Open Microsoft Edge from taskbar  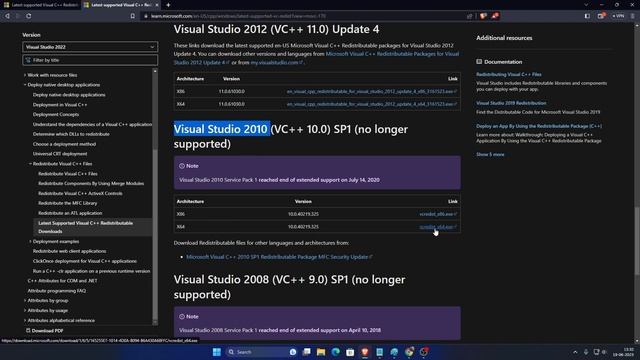[x=336, y=352]
